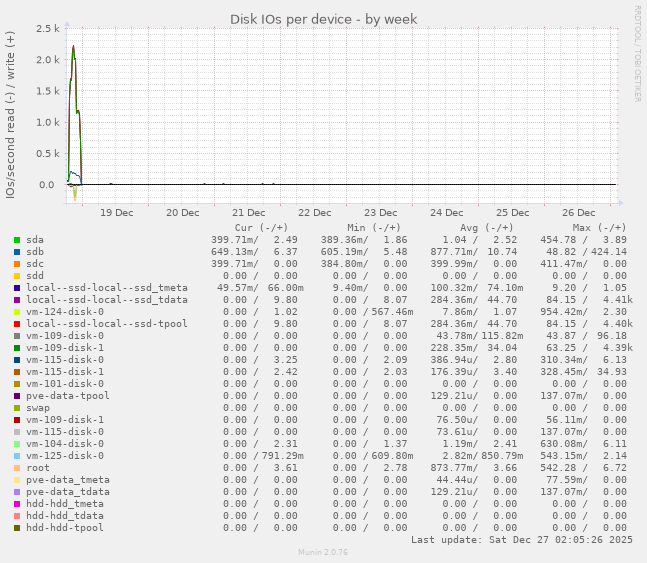Select the 'local--ssd-local--ssd_tdata' label
Image resolution: width=647 pixels, height=563 pixels.
[x=107, y=300]
